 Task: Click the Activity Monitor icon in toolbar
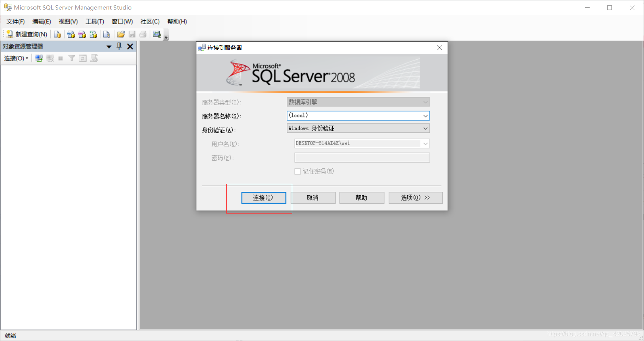[157, 34]
